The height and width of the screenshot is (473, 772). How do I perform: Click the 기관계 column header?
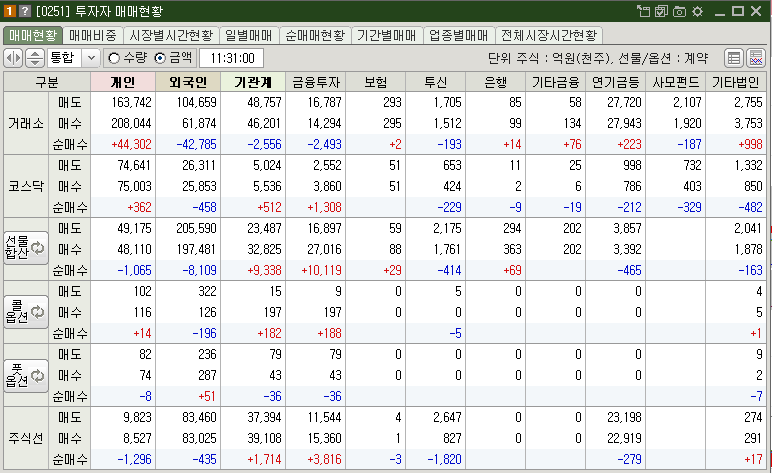point(253,82)
